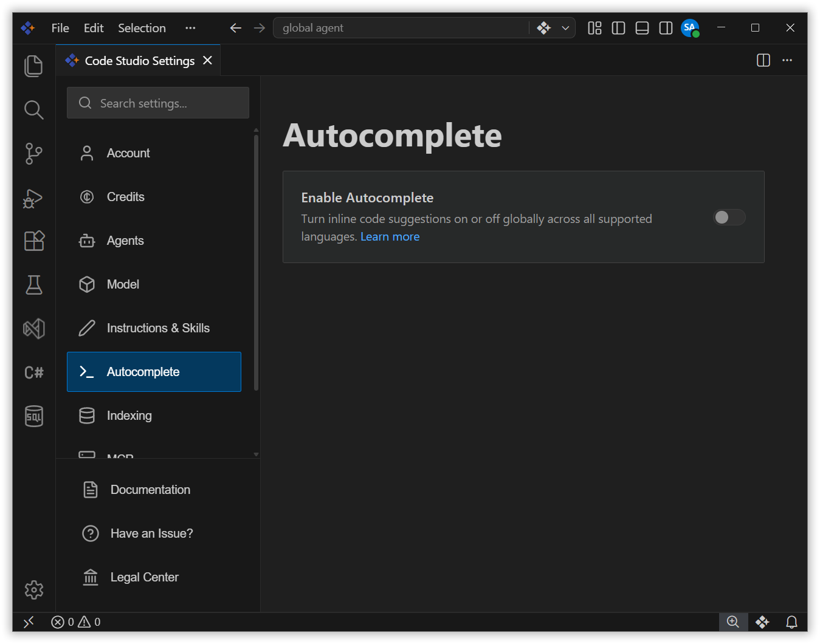The height and width of the screenshot is (644, 820).
Task: Select Credits in settings sidebar
Action: pyautogui.click(x=154, y=197)
